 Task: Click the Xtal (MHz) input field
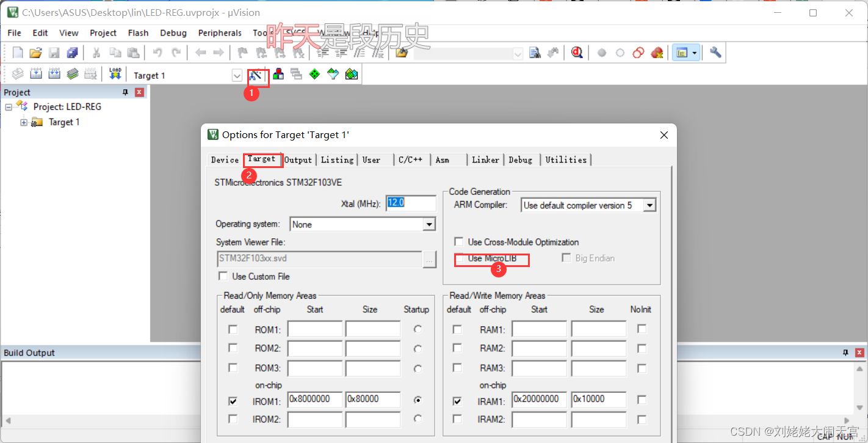(411, 203)
